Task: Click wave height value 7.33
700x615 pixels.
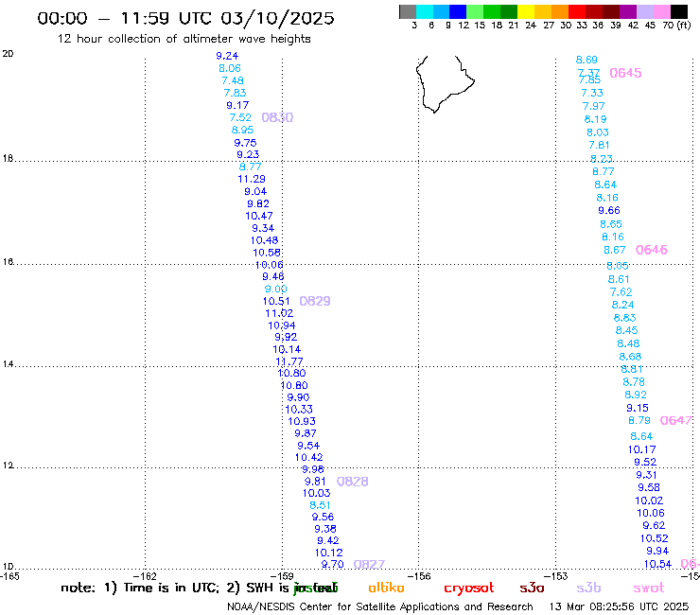Action: point(592,93)
